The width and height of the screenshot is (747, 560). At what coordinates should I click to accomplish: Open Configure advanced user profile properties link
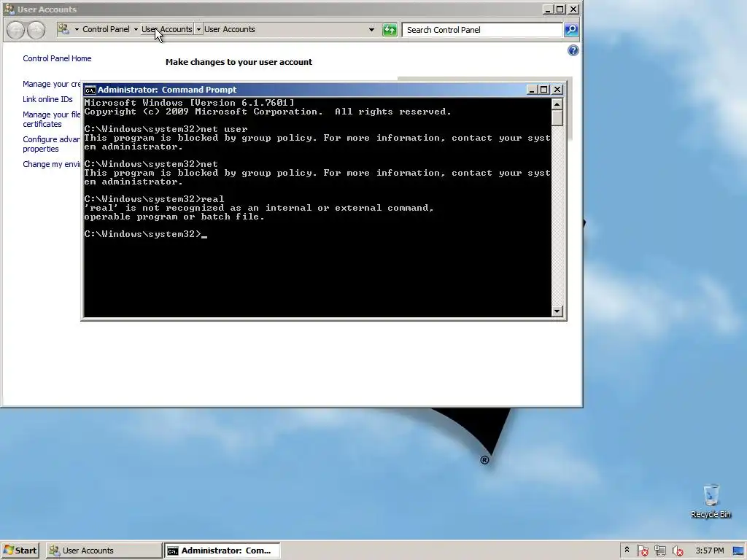52,144
